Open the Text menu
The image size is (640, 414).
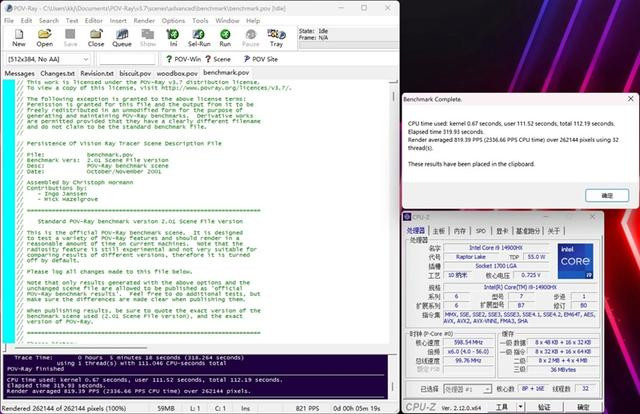coord(72,20)
